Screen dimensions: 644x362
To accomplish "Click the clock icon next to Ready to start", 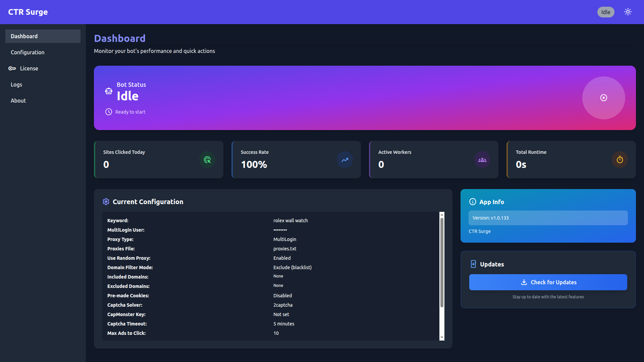I will pos(108,112).
